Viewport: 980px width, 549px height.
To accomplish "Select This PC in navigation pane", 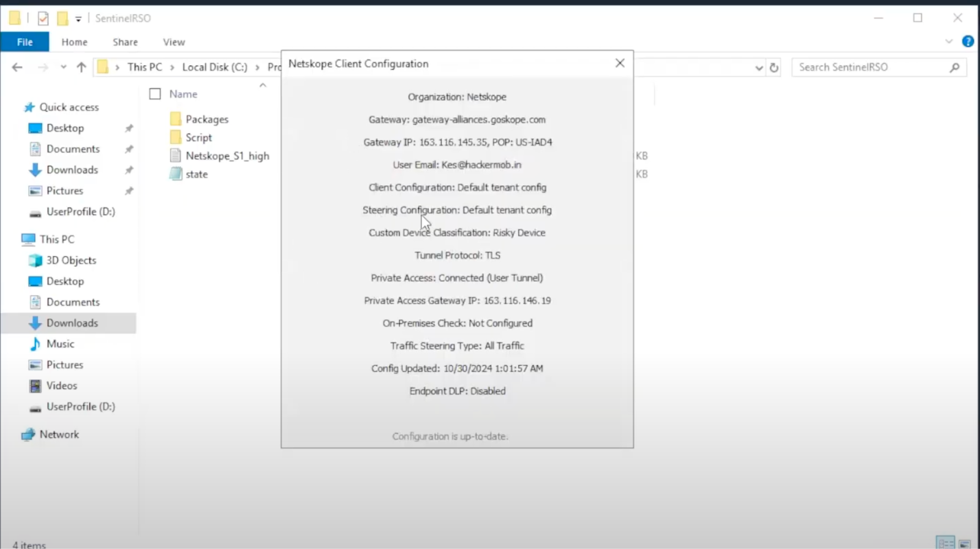I will coord(48,239).
